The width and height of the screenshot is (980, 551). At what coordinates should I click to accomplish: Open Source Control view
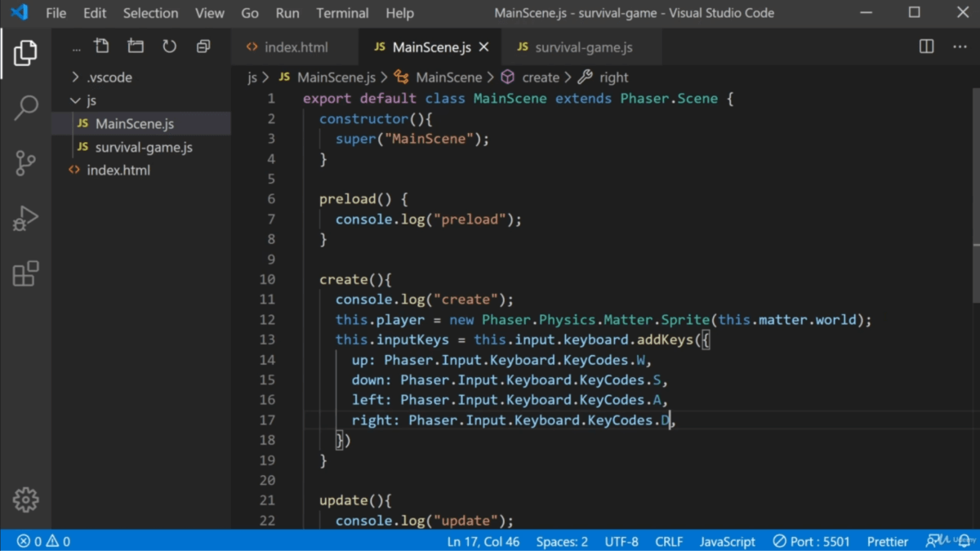click(x=25, y=162)
